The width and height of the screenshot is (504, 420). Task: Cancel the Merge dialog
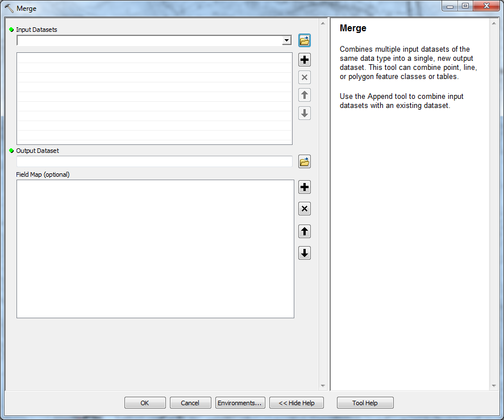coord(190,403)
